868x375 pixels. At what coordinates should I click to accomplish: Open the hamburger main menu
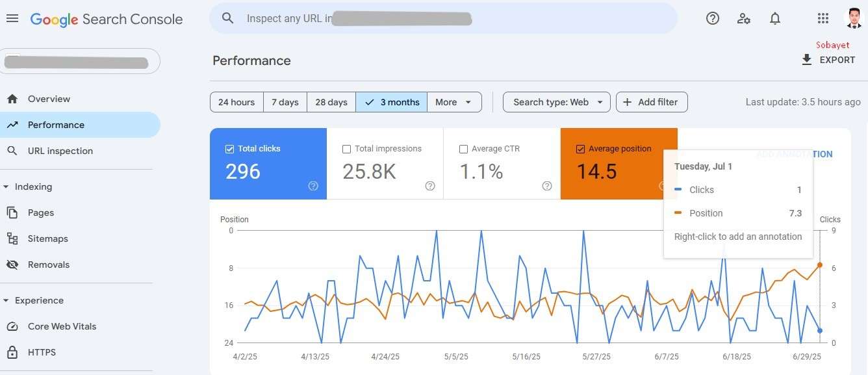pyautogui.click(x=12, y=19)
